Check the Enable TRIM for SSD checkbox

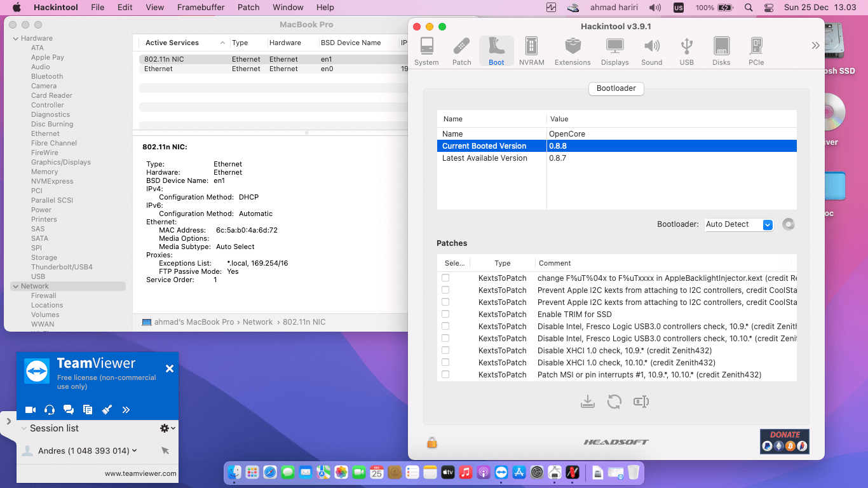click(445, 315)
